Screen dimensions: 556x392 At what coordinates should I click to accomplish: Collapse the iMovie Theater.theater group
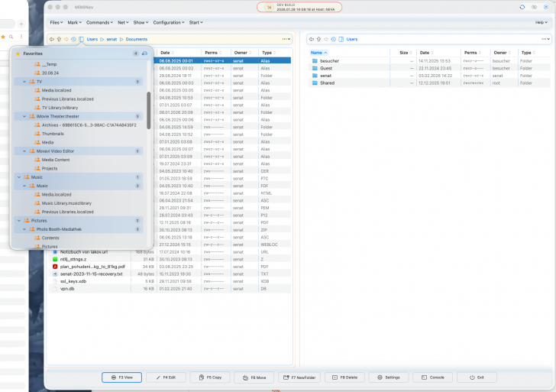coord(24,116)
